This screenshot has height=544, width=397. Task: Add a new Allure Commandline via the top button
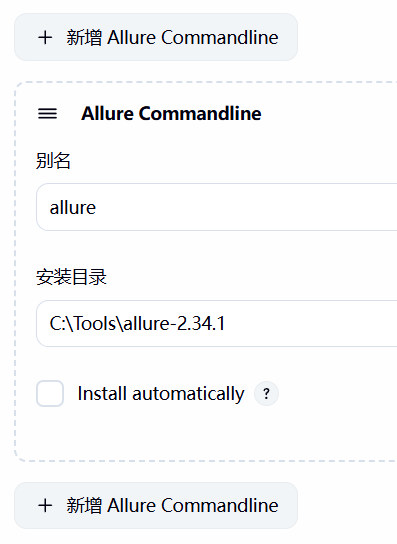(156, 37)
